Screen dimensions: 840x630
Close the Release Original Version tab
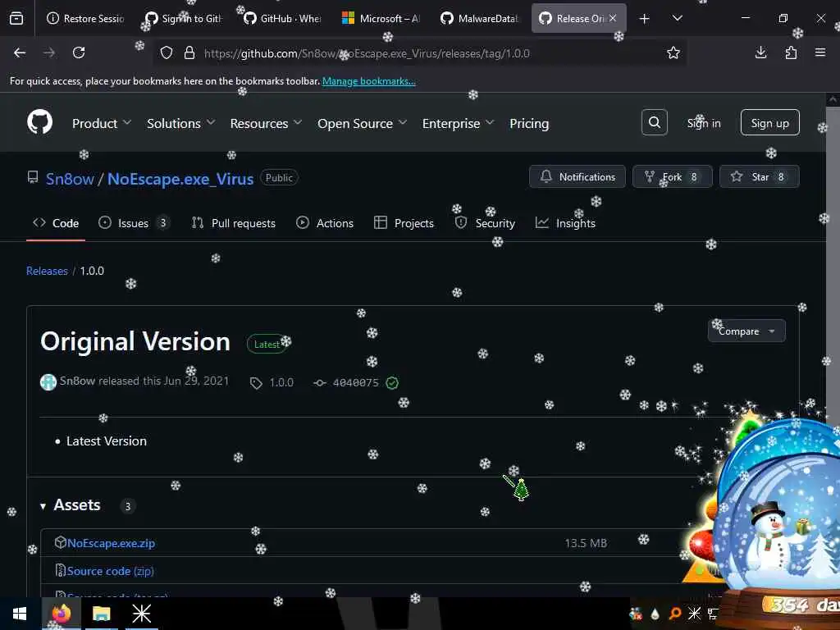[x=613, y=18]
